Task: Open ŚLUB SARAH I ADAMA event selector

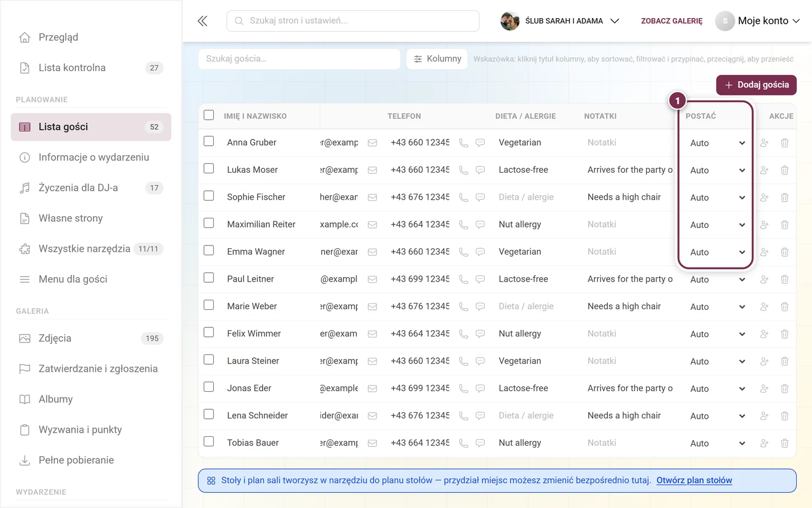Action: click(560, 21)
